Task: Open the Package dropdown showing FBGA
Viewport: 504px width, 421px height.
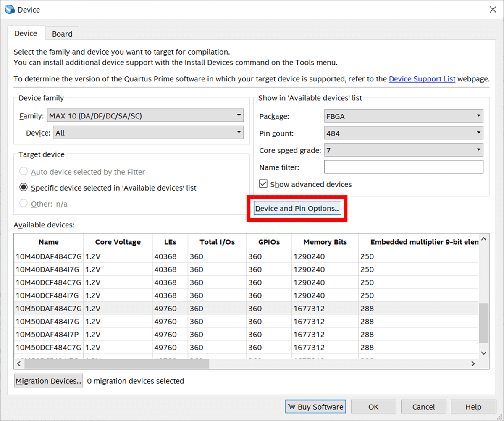Action: click(404, 116)
